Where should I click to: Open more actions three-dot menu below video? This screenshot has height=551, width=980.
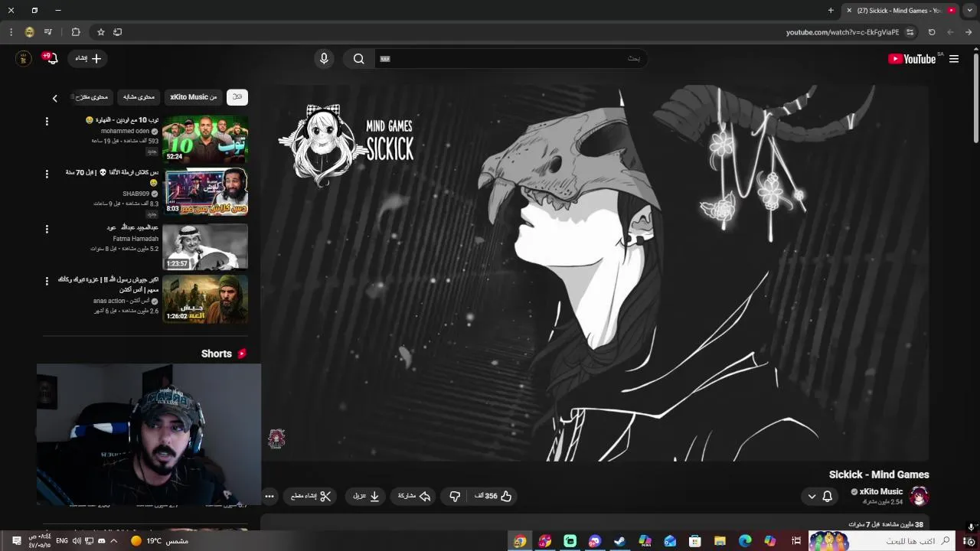click(269, 496)
